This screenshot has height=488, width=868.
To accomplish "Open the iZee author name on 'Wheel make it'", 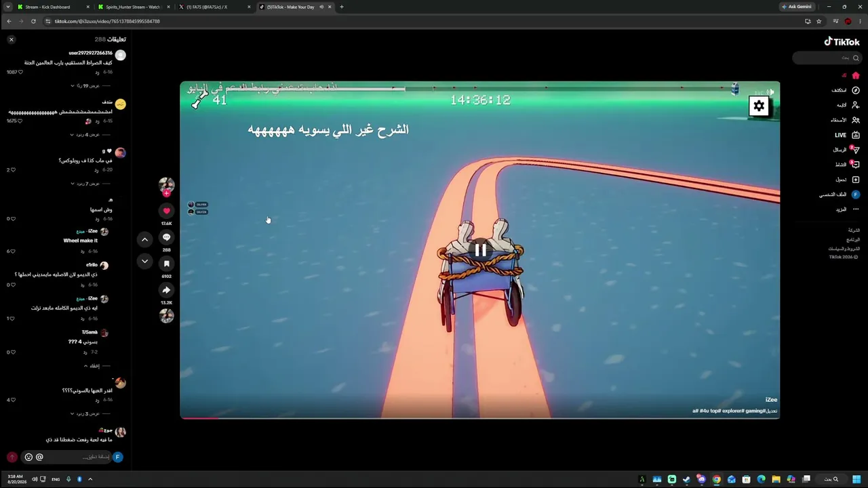I will [93, 231].
